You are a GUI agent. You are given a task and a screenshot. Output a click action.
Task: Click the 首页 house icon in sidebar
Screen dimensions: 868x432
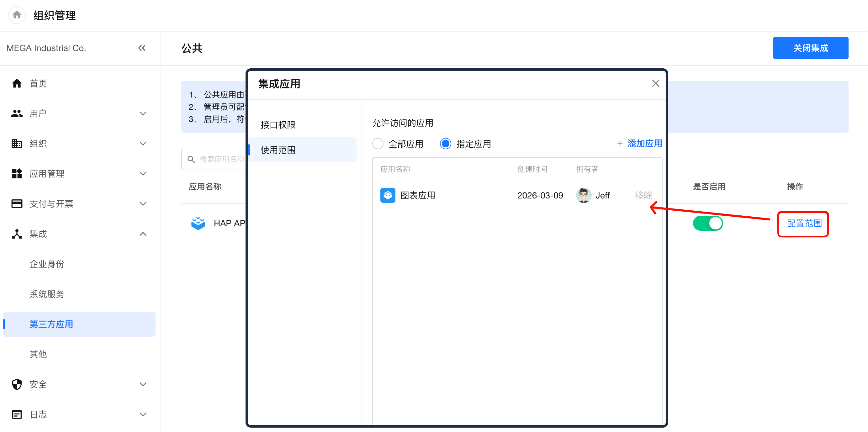point(17,83)
